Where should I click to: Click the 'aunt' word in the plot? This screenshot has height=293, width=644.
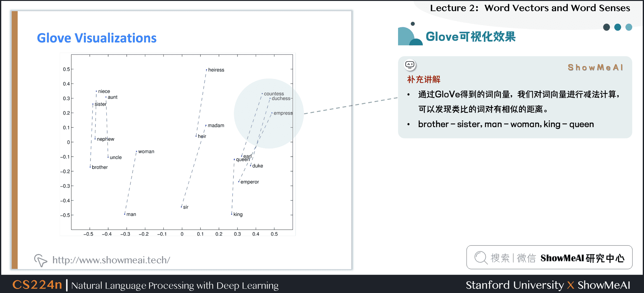click(x=112, y=97)
